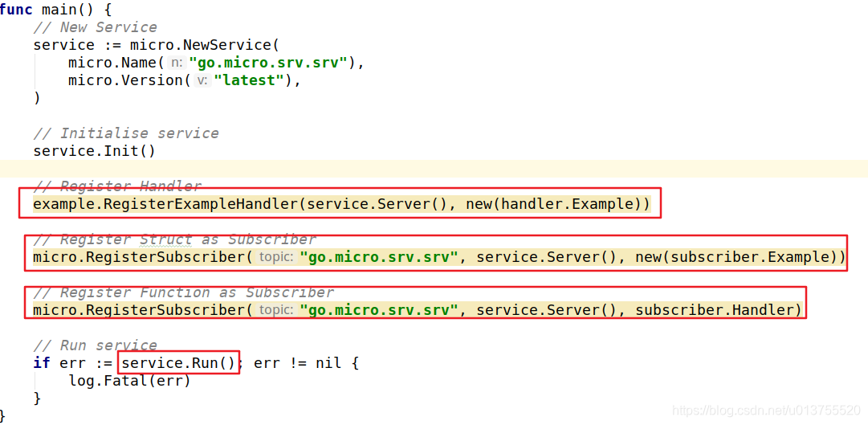Click the func main() declaration line
Image resolution: width=868 pixels, height=425 pixels.
tap(56, 10)
